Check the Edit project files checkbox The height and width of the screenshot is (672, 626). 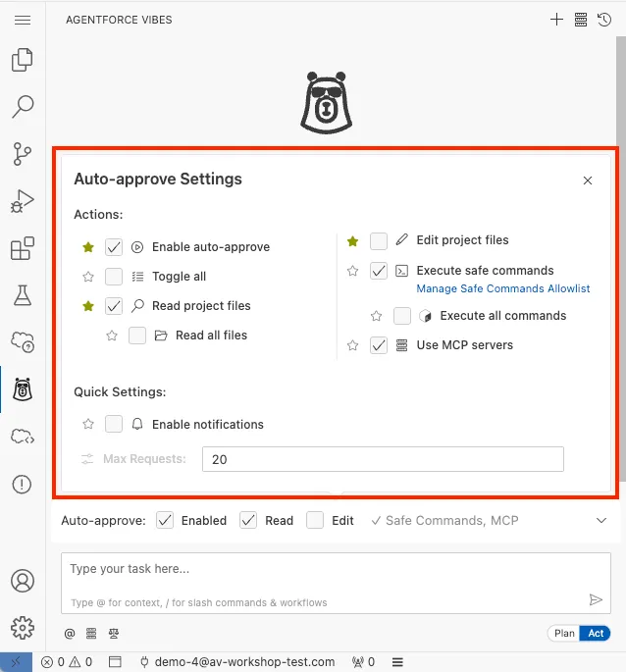[x=379, y=240]
